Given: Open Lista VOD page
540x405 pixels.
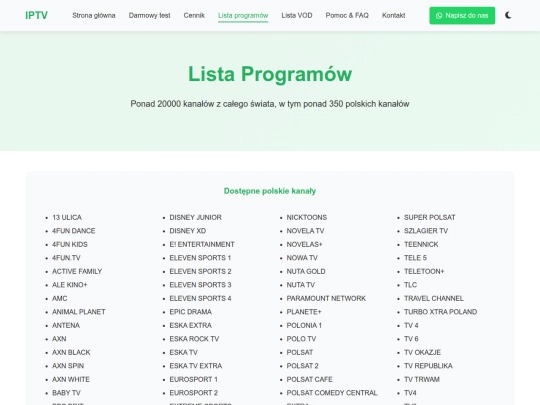Looking at the screenshot, I should point(297,15).
